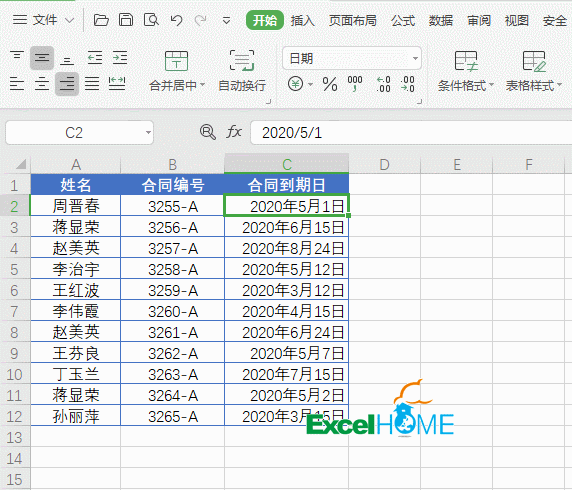
Task: Toggle align right for cell text
Action: pyautogui.click(x=67, y=84)
